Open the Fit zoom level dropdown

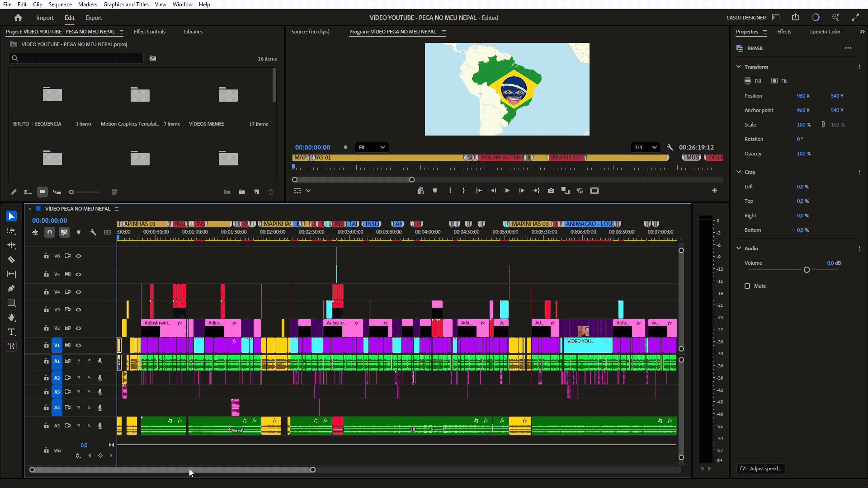pos(372,147)
